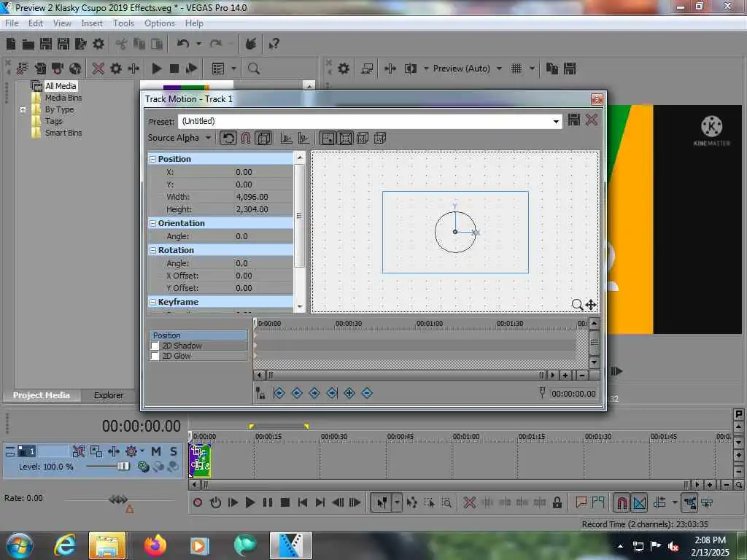Toggle Automatic Crossfades on timeline toolbar
This screenshot has width=747, height=560.
click(639, 502)
